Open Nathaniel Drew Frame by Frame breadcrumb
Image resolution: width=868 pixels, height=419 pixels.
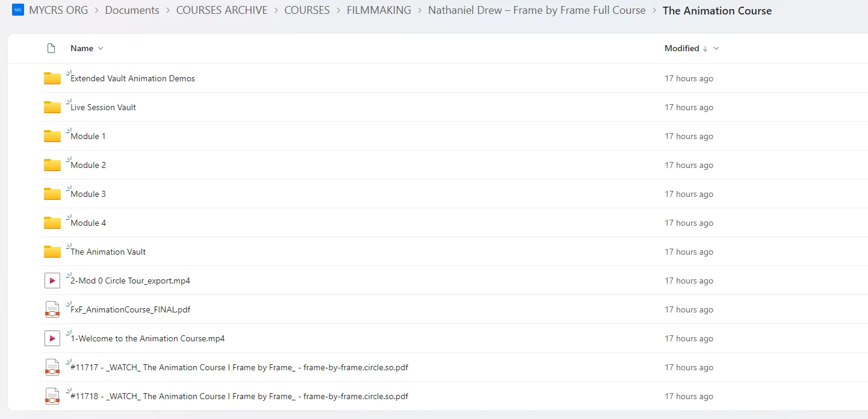pyautogui.click(x=536, y=10)
